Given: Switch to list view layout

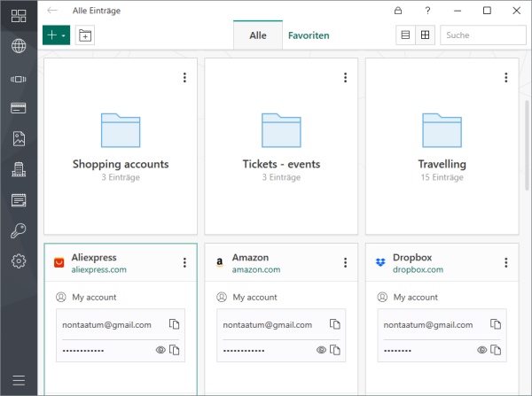Looking at the screenshot, I should [x=405, y=35].
